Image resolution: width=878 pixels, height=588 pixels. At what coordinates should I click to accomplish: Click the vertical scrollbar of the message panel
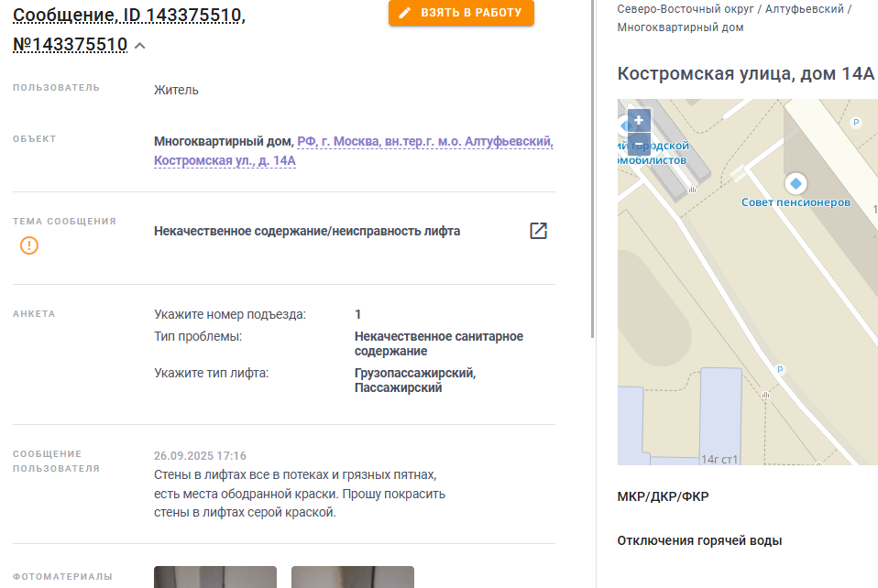click(x=592, y=168)
